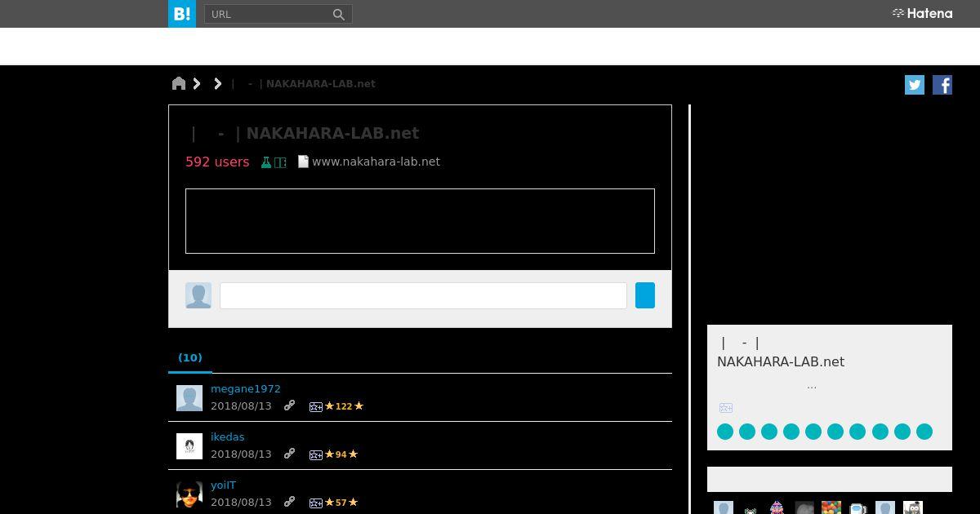Open NAKAHARA-LAB.net title in sidebar card
This screenshot has height=514, width=980.
coord(781,361)
